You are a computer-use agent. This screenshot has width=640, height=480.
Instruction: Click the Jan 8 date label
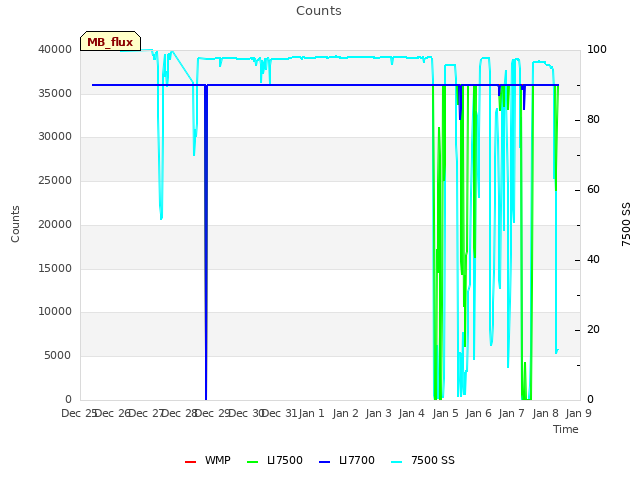tap(545, 413)
